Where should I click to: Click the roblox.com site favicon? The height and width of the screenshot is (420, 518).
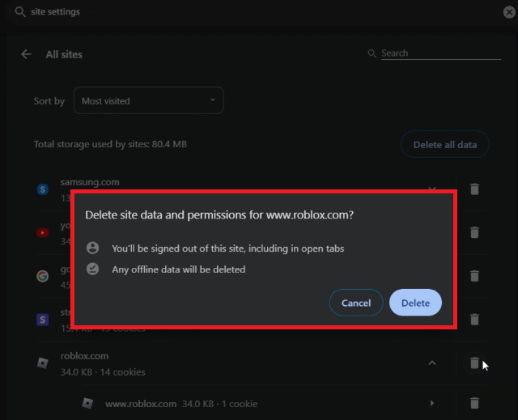pyautogui.click(x=43, y=363)
